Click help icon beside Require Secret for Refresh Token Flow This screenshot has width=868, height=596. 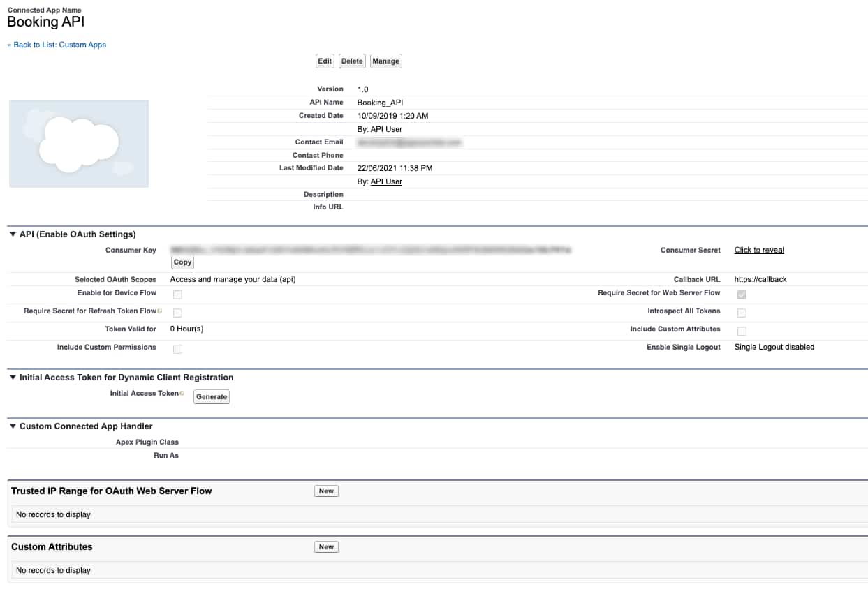point(160,311)
